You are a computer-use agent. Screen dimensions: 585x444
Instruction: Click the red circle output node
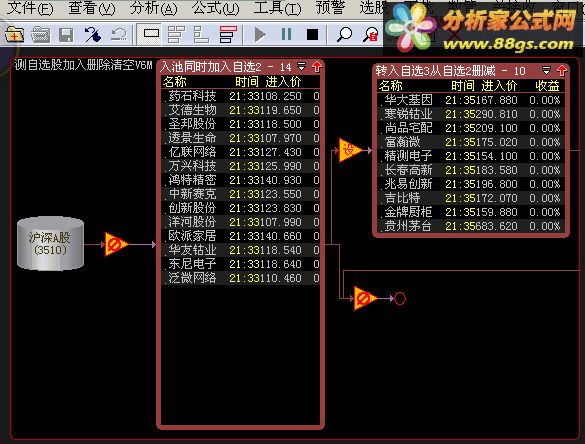pyautogui.click(x=400, y=298)
